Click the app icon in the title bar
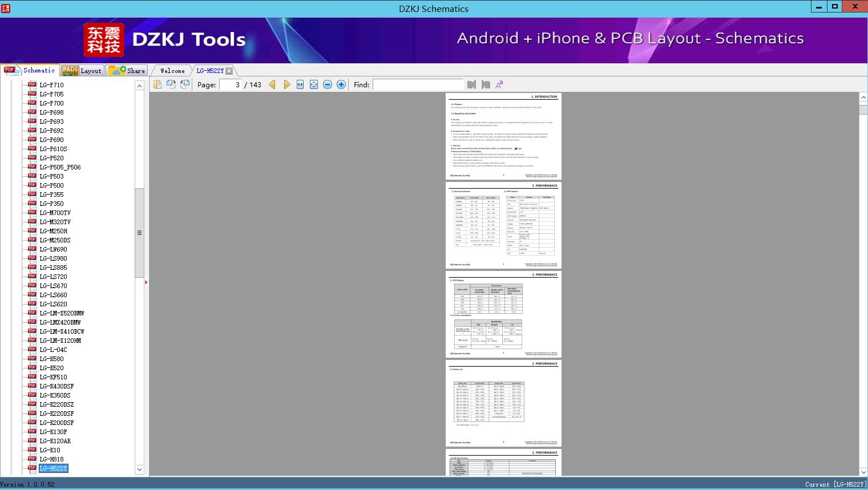Screen dimensions: 868x490 click(5, 8)
